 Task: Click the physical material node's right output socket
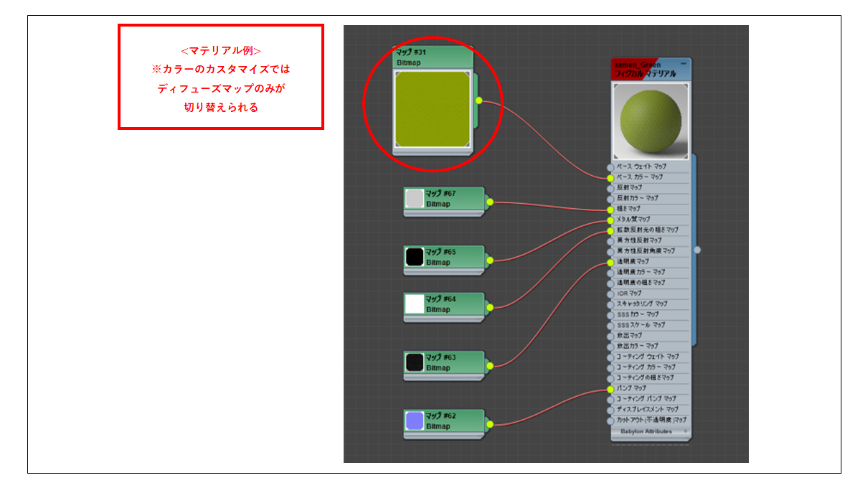697,250
